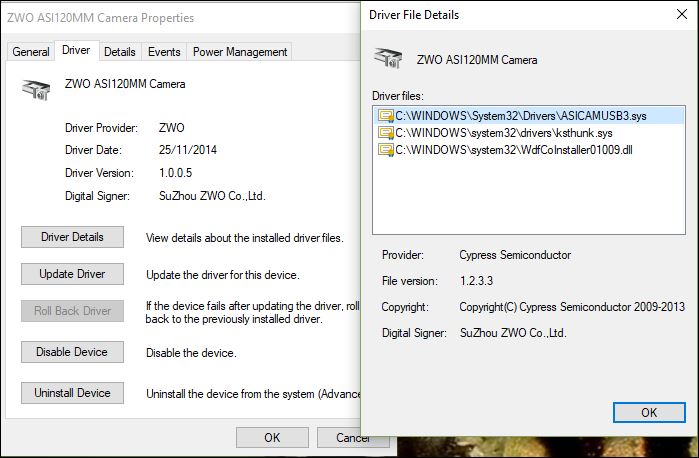Open the Power Management tab
Screen dimensions: 699x458
pos(240,52)
